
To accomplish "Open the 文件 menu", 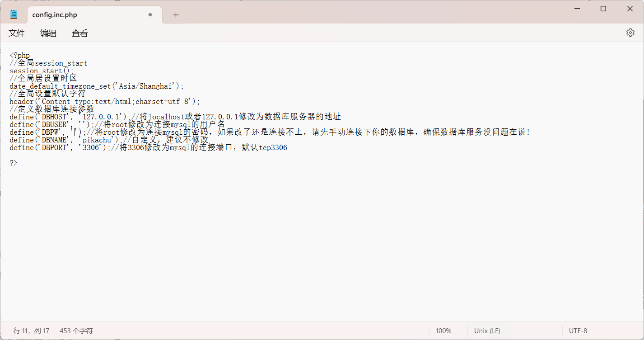I will pyautogui.click(x=17, y=33).
